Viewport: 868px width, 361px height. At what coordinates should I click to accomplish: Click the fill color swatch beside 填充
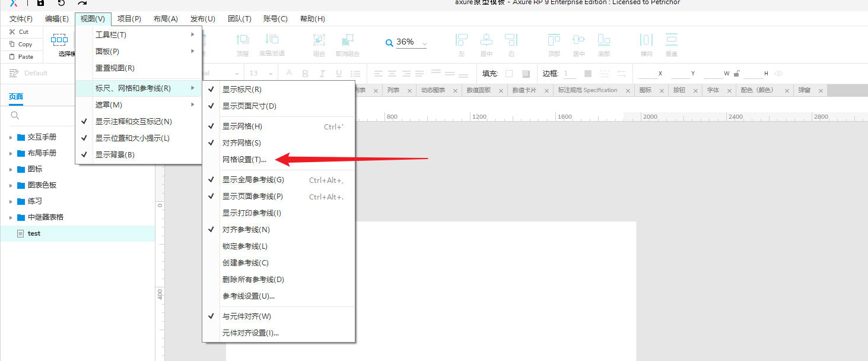pyautogui.click(x=509, y=74)
